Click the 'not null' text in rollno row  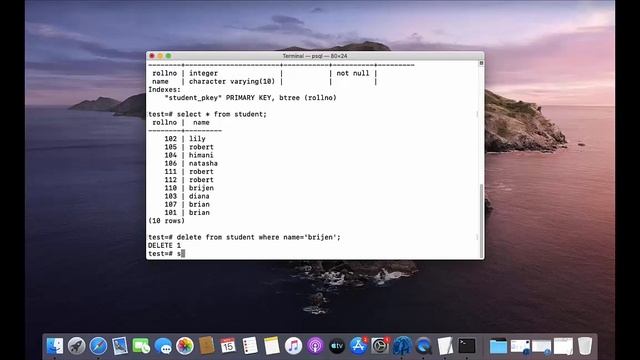pos(353,73)
